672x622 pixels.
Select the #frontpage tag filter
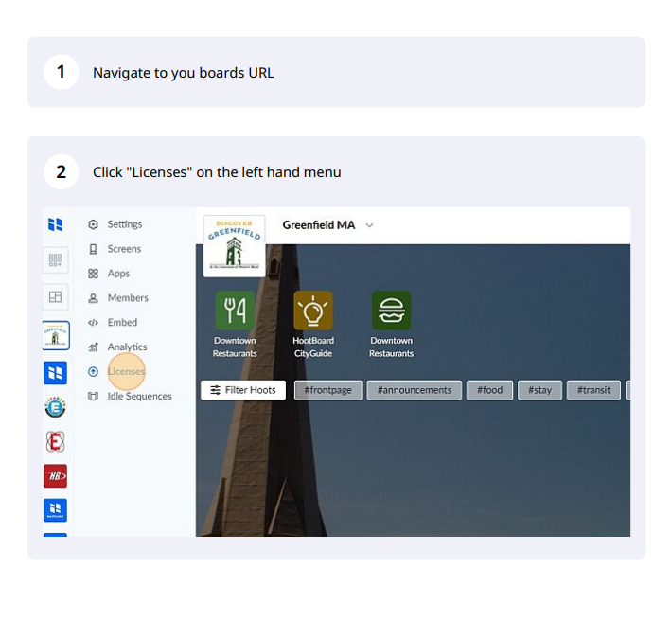click(x=328, y=390)
